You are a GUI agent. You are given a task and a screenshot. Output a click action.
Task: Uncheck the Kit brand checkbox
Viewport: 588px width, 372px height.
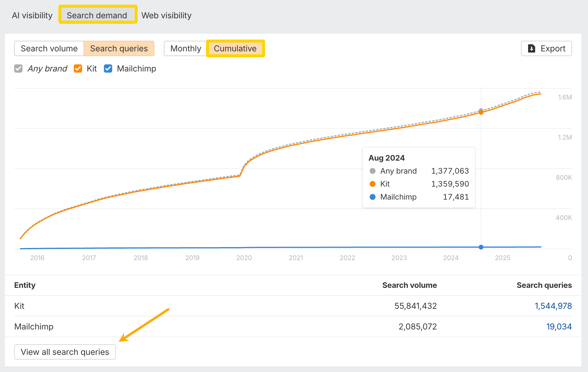click(78, 68)
